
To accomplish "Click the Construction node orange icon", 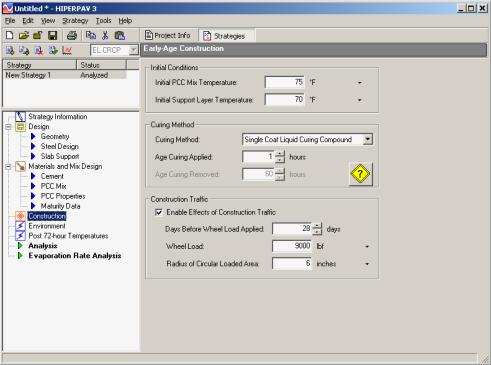I will [20, 216].
